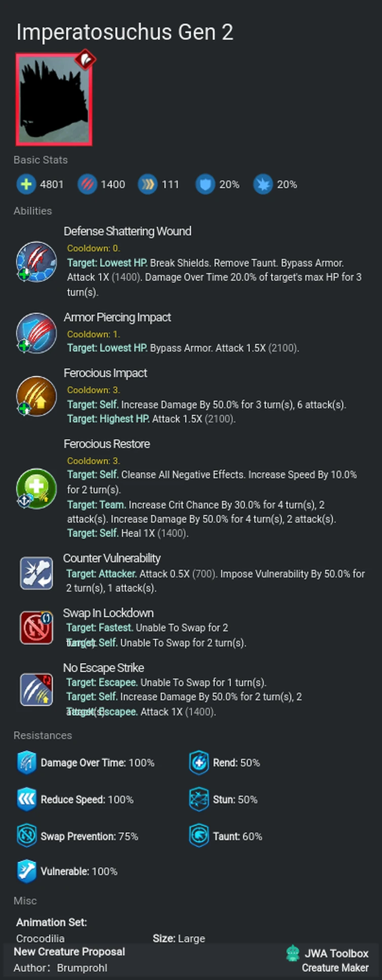
Task: Click the Imperatosuchus Gen 2 title
Action: tap(124, 32)
